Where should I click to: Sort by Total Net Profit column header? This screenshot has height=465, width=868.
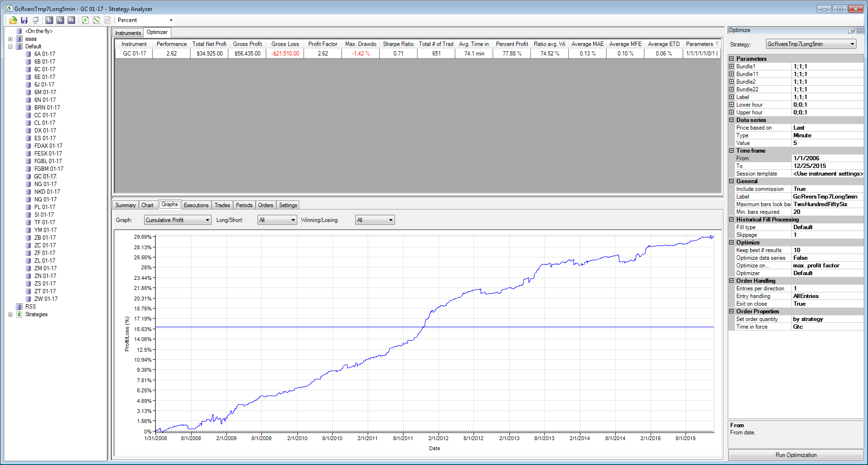click(x=210, y=44)
